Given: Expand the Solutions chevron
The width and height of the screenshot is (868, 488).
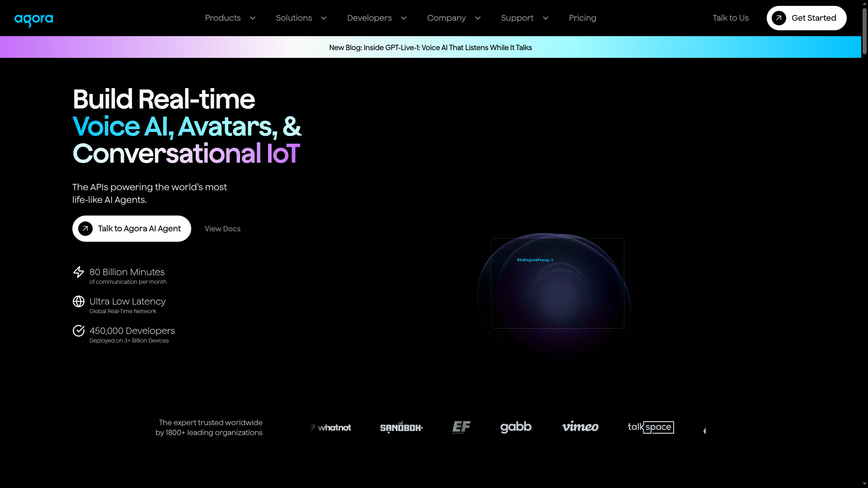Looking at the screenshot, I should point(324,18).
